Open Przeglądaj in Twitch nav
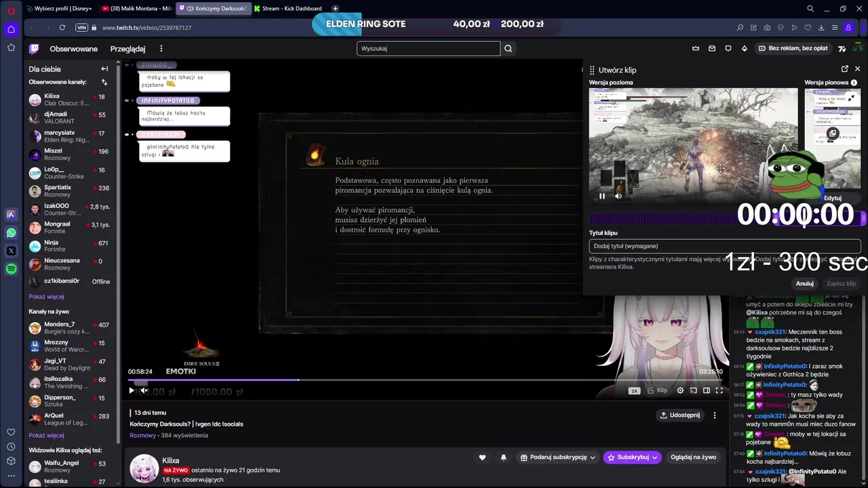Viewport: 868px width, 488px height. click(x=127, y=49)
